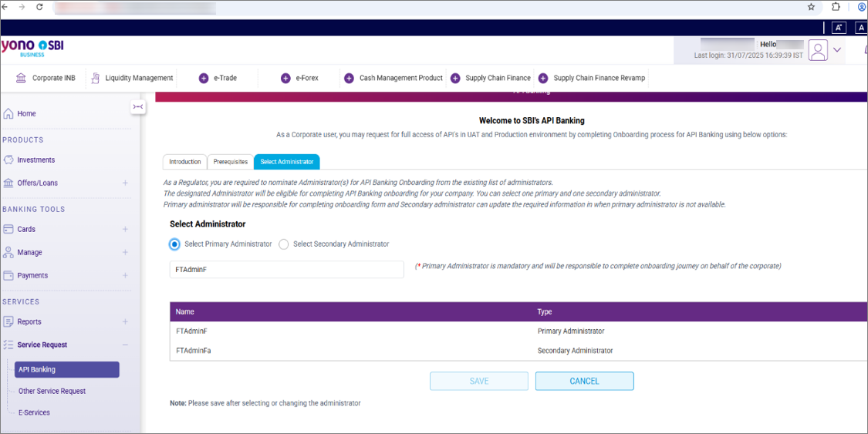Expand the Cash Management Product plus icon
The width and height of the screenshot is (868, 434).
(x=349, y=79)
